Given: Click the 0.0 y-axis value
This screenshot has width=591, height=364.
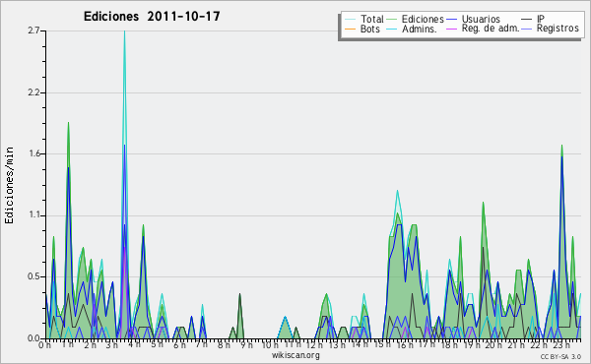Looking at the screenshot, I should pyautogui.click(x=33, y=338).
